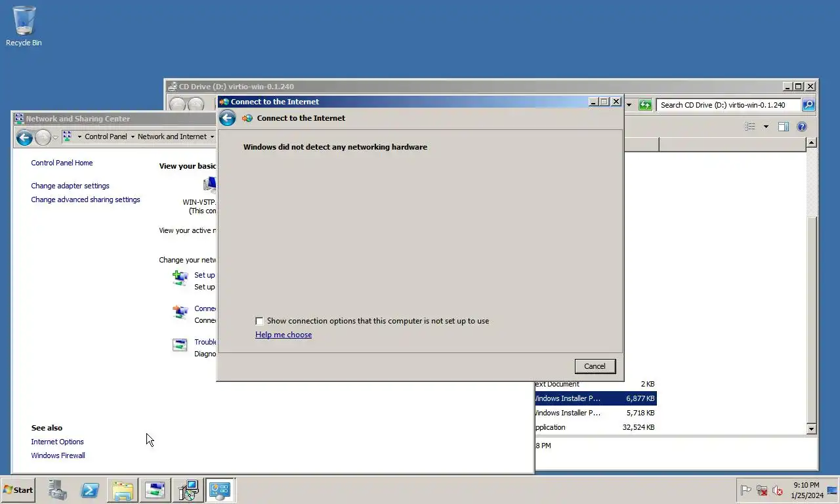This screenshot has width=840, height=504.
Task: Click Set up connection icon in Network window
Action: point(180,278)
